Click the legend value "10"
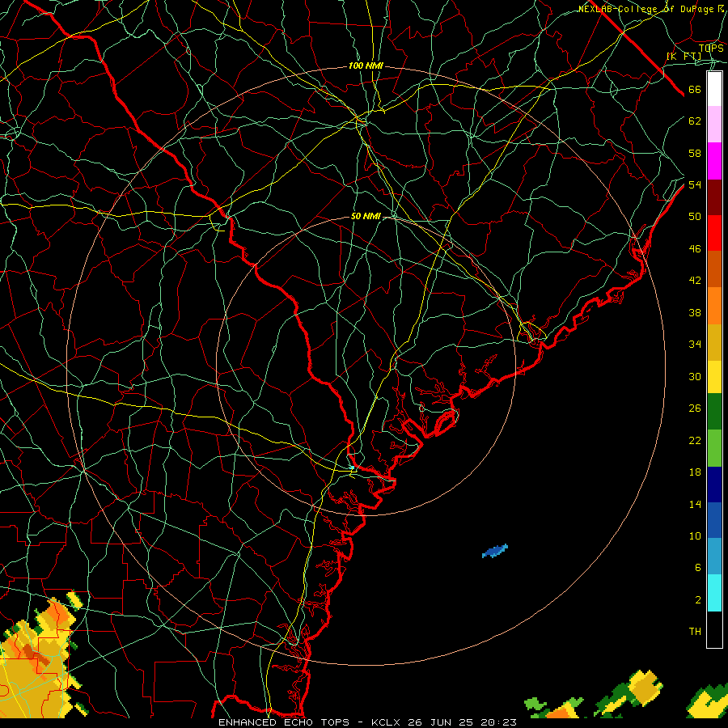The height and width of the screenshot is (728, 728). point(695,535)
